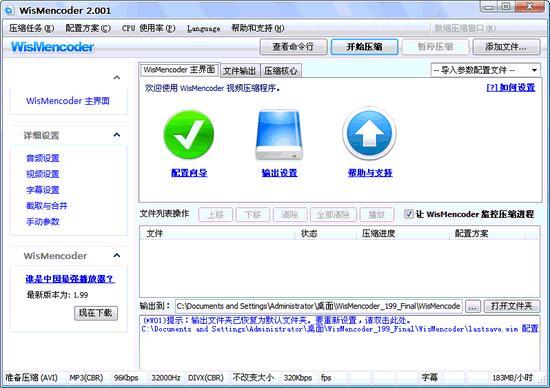Click the WisMencoder title bar app icon
Image resolution: width=550 pixels, height=388 pixels.
pyautogui.click(x=9, y=10)
